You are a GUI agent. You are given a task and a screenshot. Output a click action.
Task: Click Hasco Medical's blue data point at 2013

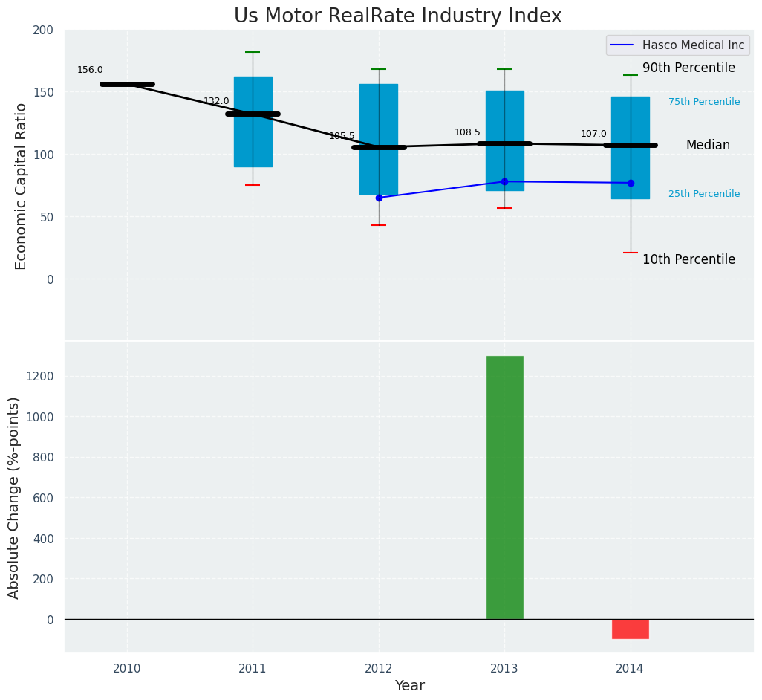pos(504,181)
